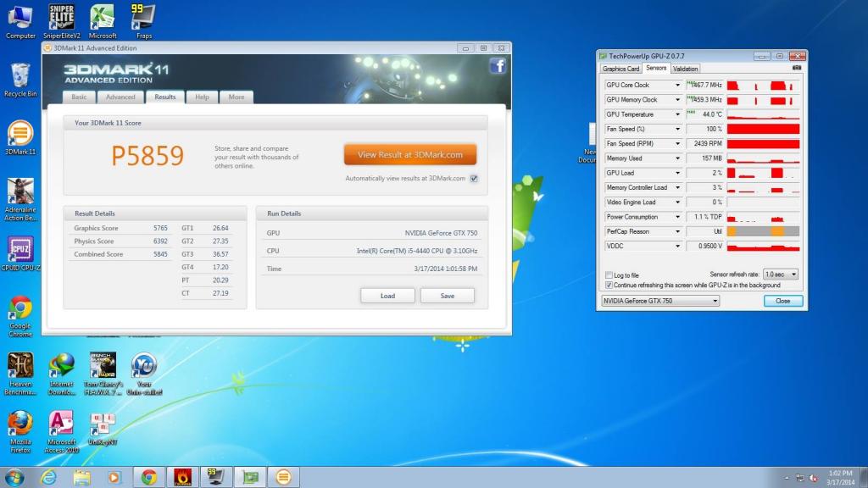This screenshot has width=868, height=488.
Task: Switch to Chrome in the taskbar
Action: tap(149, 477)
